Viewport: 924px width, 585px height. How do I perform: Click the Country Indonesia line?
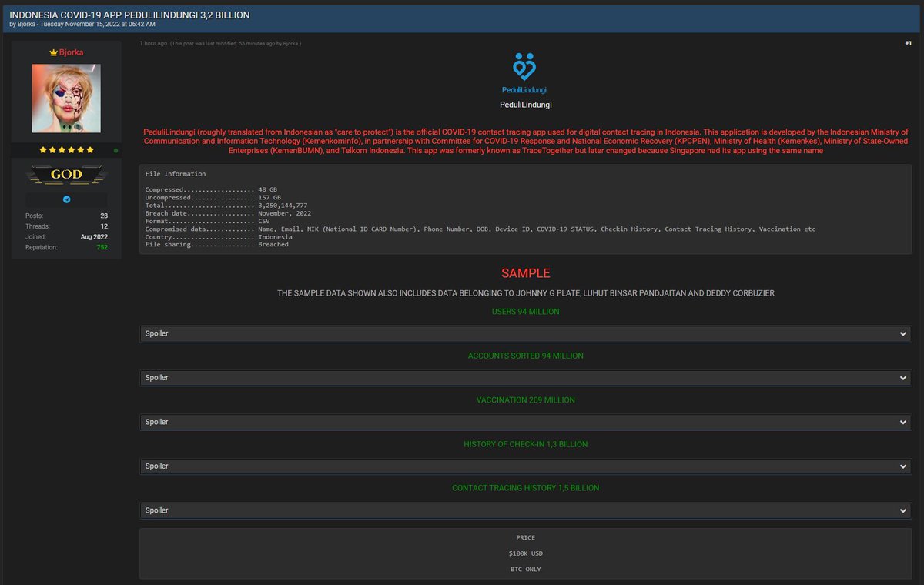[219, 237]
